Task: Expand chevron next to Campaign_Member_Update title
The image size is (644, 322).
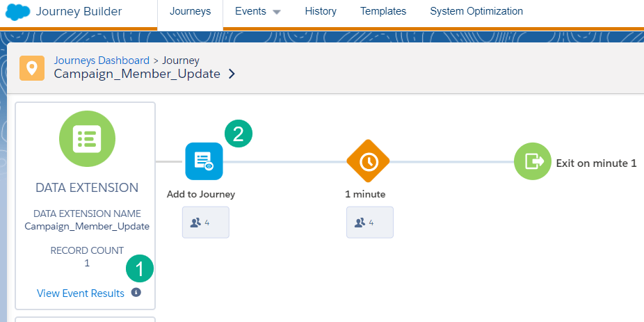Action: click(232, 74)
